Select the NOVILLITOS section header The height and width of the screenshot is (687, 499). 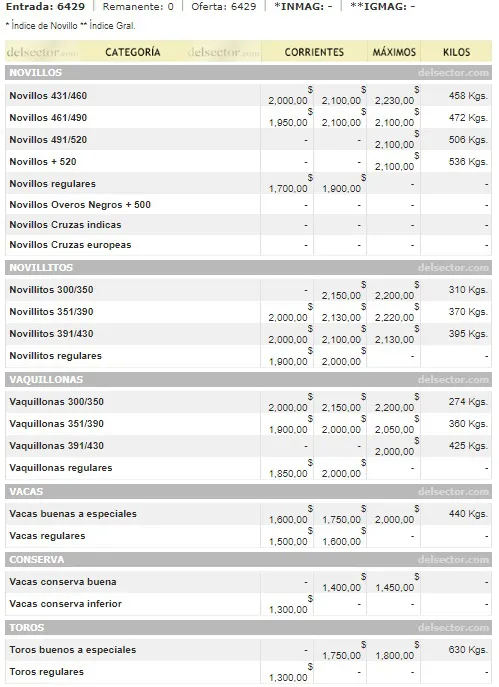pyautogui.click(x=248, y=267)
